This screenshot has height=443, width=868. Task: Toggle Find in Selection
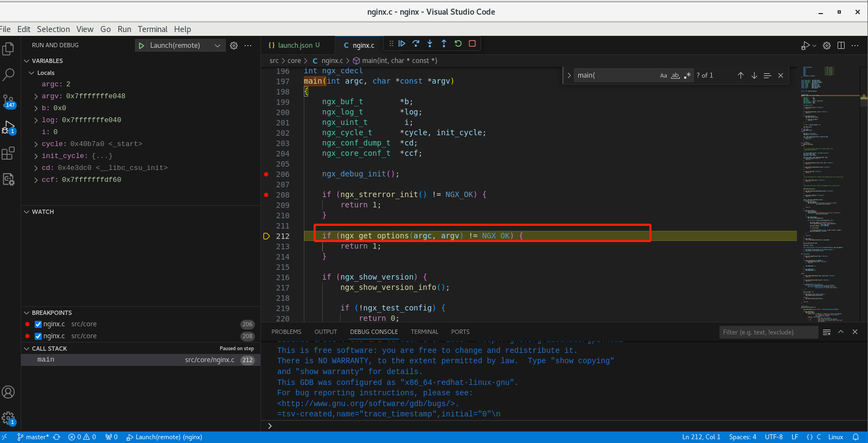click(x=767, y=75)
